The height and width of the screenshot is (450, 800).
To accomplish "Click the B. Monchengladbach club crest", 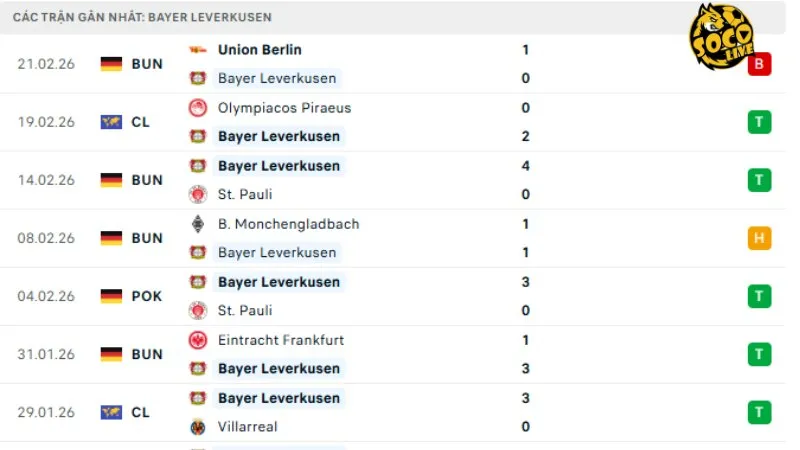I will click(x=198, y=224).
